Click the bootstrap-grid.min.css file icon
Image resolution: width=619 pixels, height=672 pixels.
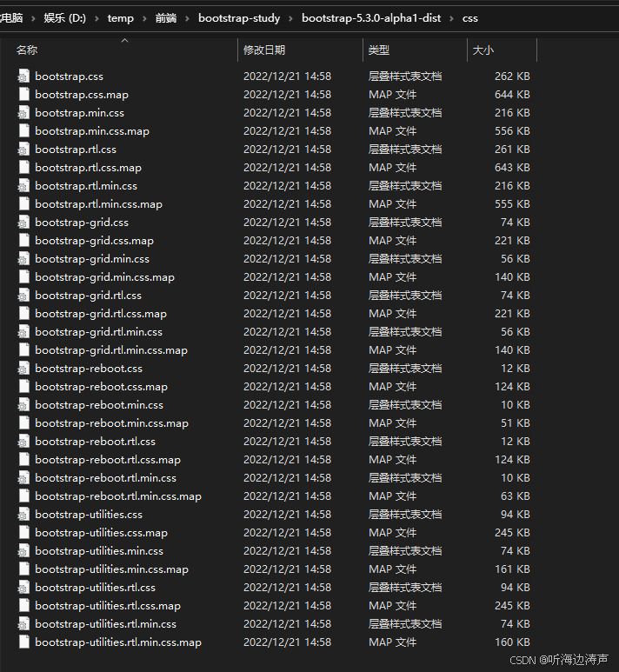coord(24,259)
